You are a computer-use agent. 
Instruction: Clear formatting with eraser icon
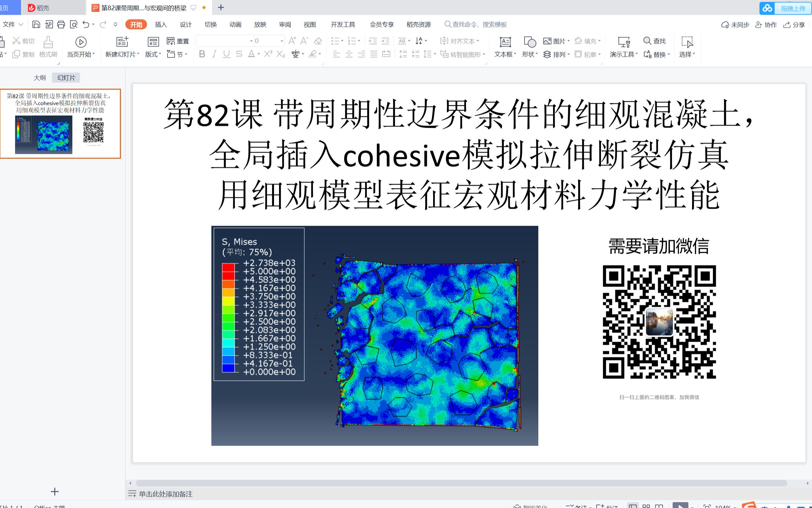[x=318, y=41]
